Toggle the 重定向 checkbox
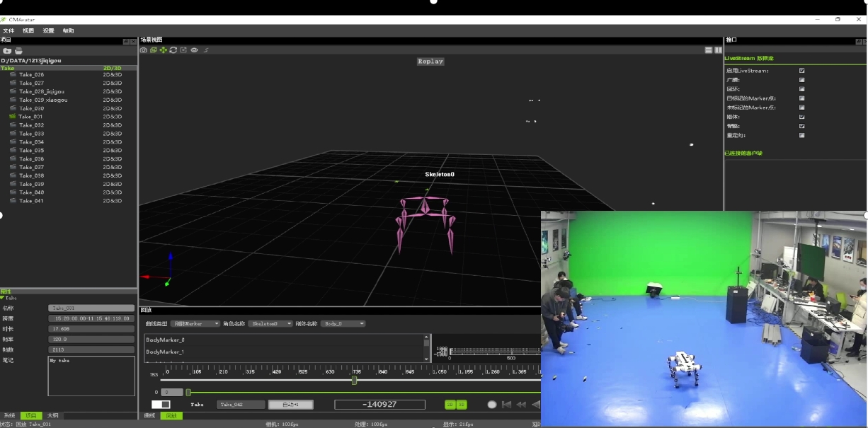This screenshot has width=868, height=428. point(802,135)
